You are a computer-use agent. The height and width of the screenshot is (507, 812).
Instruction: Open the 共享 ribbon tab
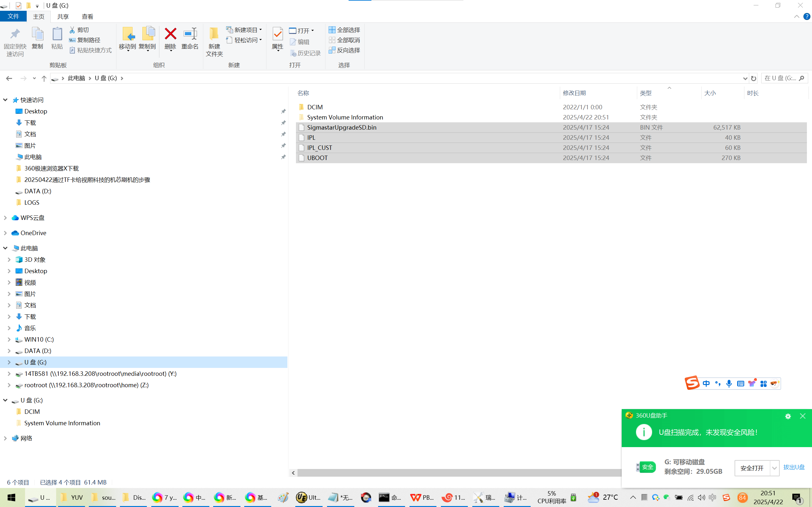pyautogui.click(x=63, y=16)
